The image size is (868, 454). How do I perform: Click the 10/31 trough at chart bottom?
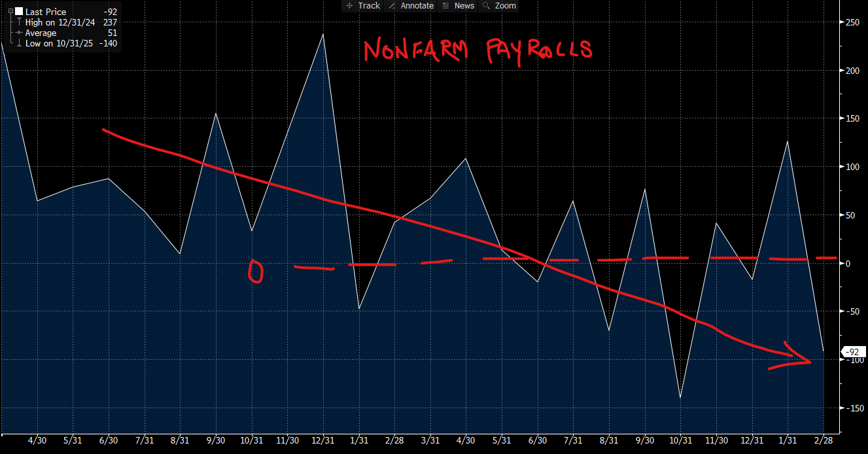click(x=680, y=397)
